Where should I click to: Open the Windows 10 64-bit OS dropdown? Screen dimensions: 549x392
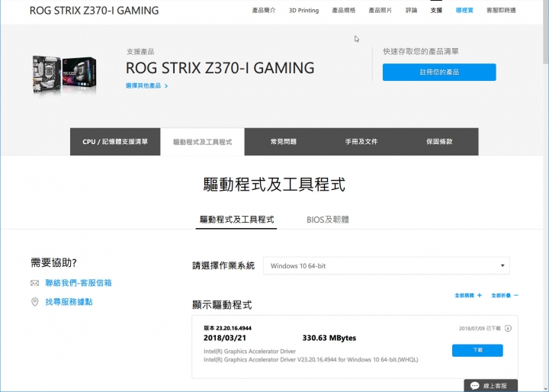pyautogui.click(x=386, y=266)
